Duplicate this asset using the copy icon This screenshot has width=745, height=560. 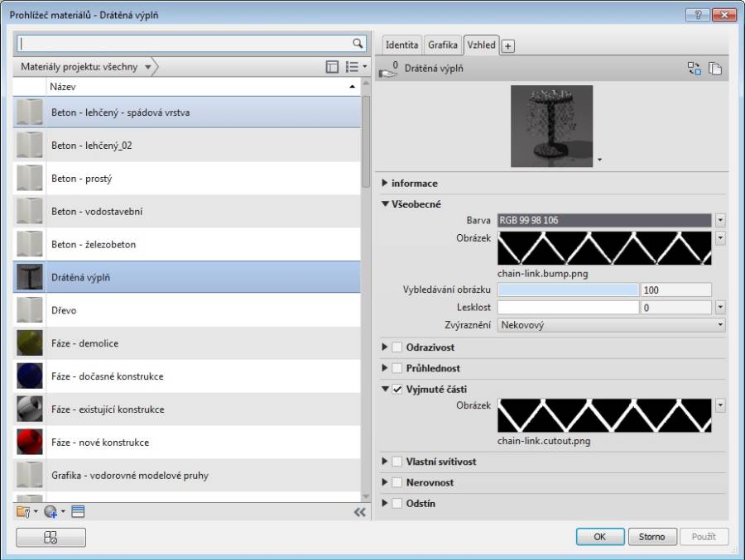[x=714, y=69]
